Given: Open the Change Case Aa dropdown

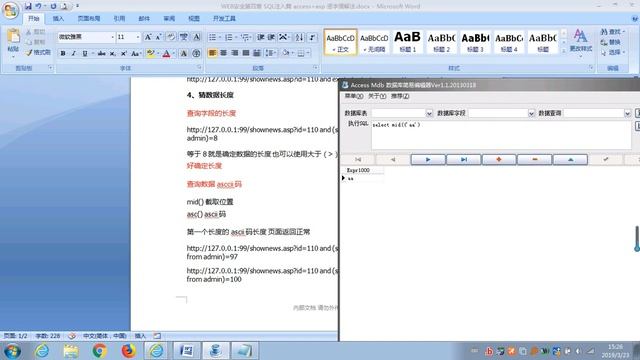Looking at the screenshot, I should point(136,53).
